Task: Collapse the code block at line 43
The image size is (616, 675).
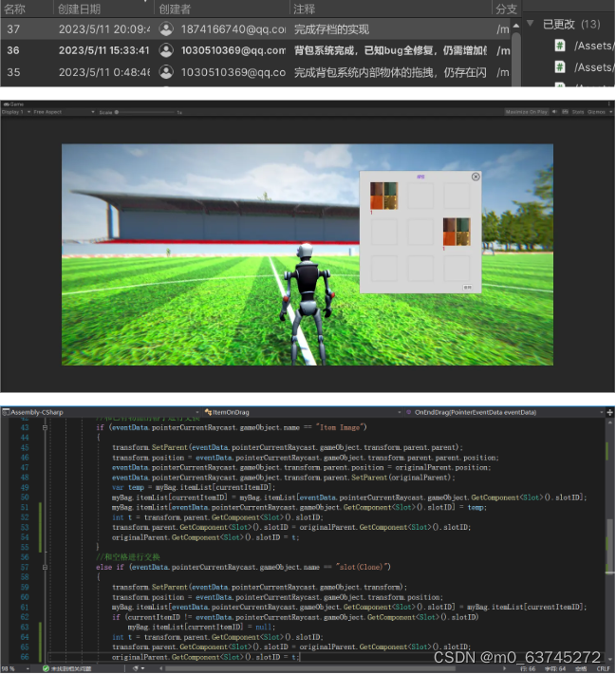Action: click(x=45, y=427)
